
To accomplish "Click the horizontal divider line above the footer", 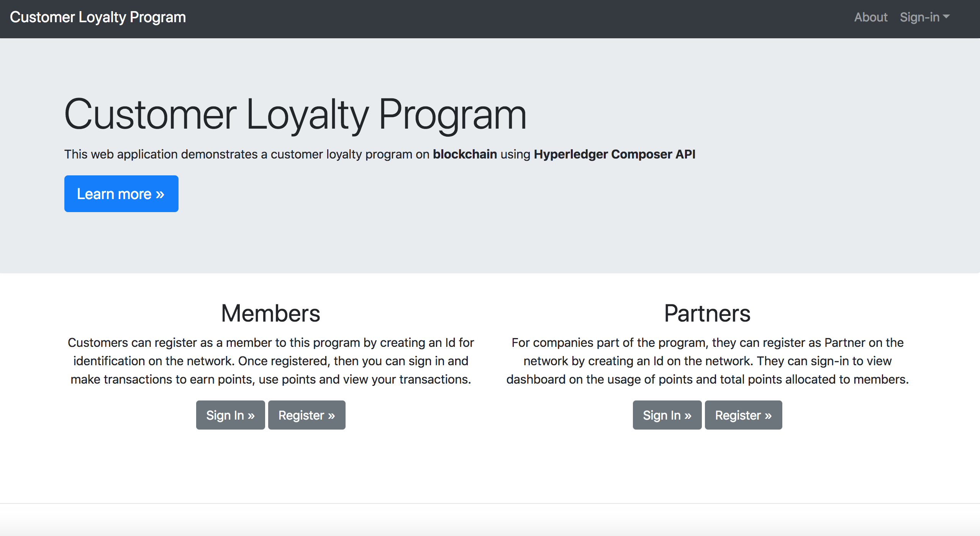I will [x=490, y=503].
